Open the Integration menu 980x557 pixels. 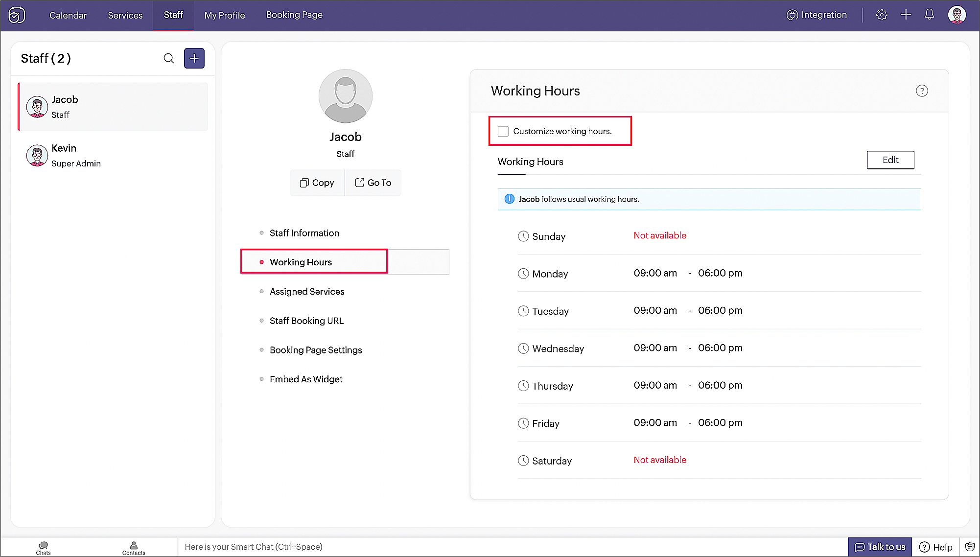[817, 15]
